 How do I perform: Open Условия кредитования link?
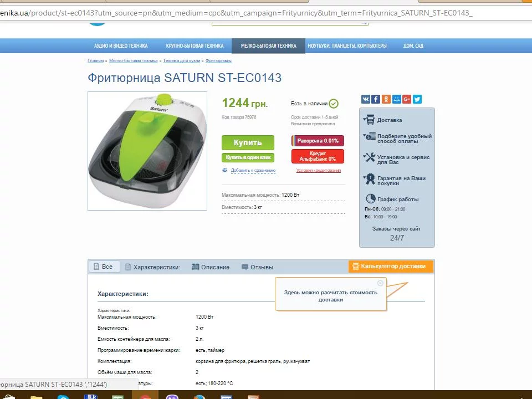(x=319, y=170)
